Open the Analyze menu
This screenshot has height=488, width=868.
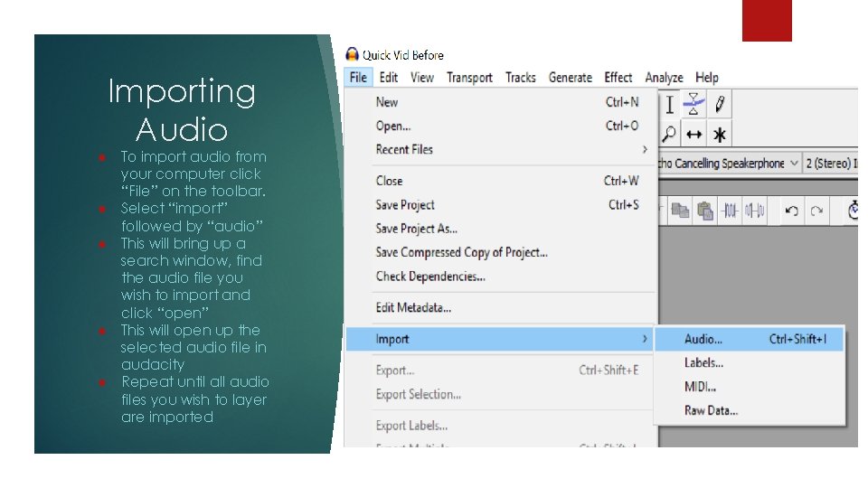point(664,78)
